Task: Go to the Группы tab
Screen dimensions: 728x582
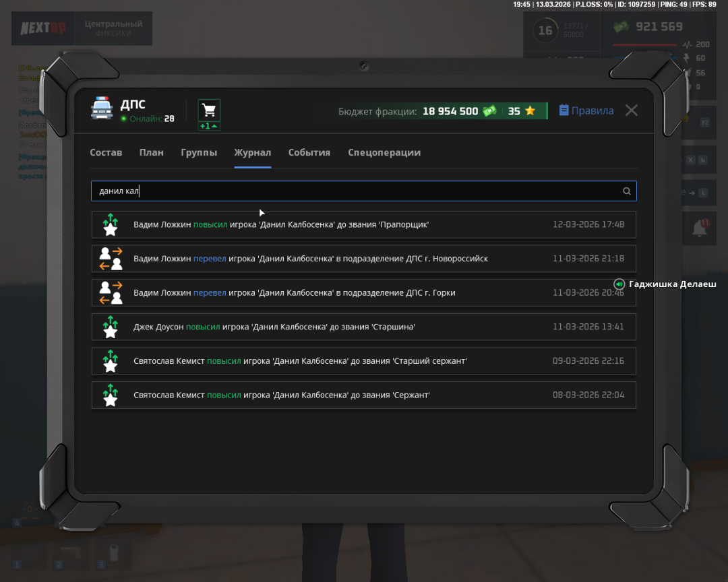Action: (199, 152)
